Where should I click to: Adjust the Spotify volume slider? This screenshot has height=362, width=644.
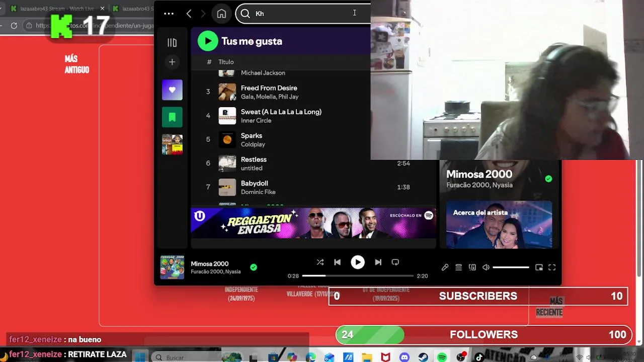tap(511, 267)
